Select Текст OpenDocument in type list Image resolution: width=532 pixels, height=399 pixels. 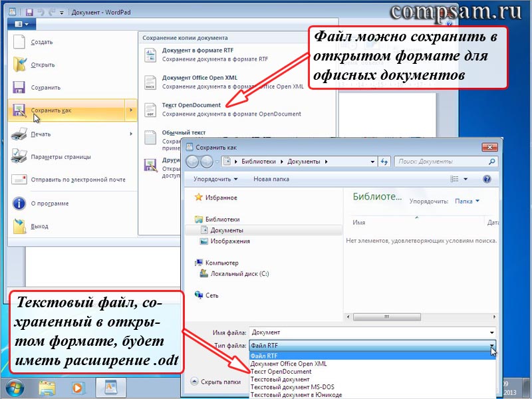coord(372,372)
